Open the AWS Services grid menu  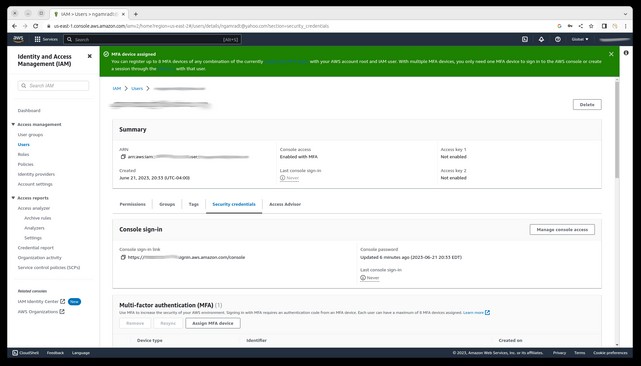[x=46, y=39]
